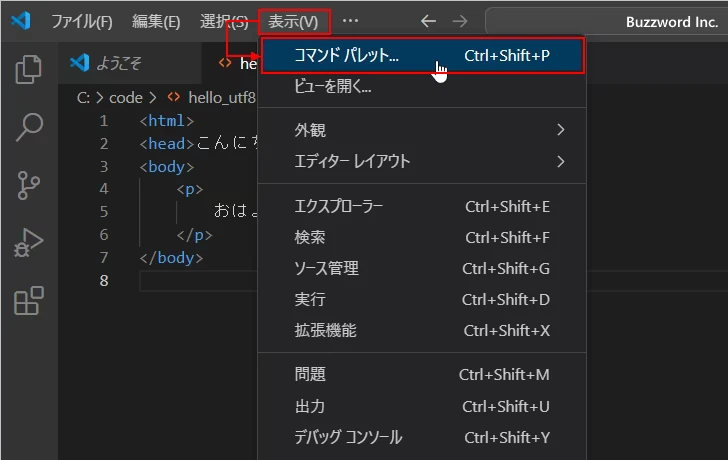
Task: Open the Explorer icon in activity bar
Action: point(29,70)
